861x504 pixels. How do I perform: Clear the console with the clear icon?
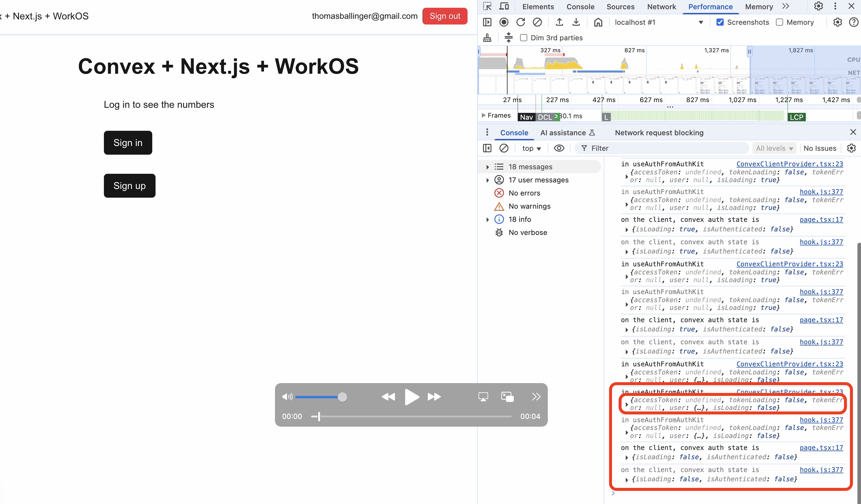504,148
